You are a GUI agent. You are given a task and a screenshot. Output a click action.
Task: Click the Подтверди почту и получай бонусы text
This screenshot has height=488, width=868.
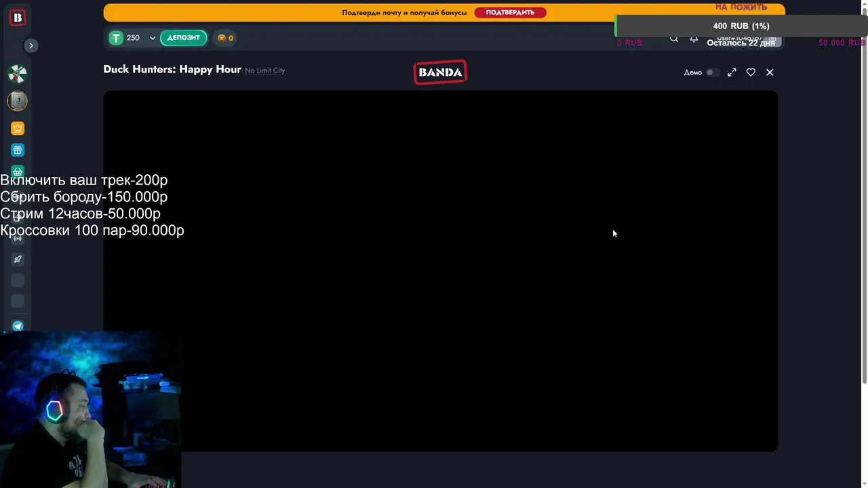[x=404, y=12]
